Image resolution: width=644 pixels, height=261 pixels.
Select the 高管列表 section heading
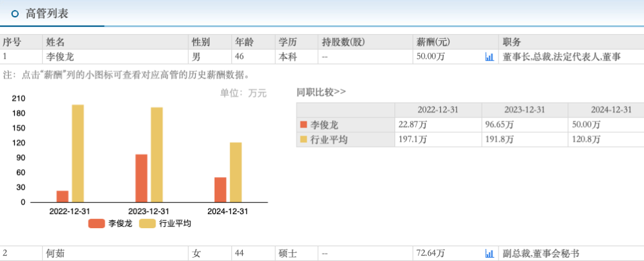[47, 14]
